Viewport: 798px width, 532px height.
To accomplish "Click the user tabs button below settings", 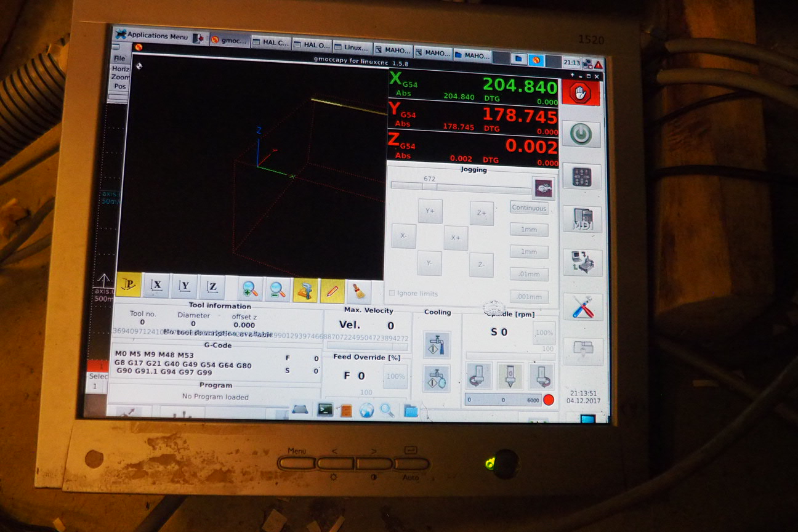I will (x=583, y=350).
